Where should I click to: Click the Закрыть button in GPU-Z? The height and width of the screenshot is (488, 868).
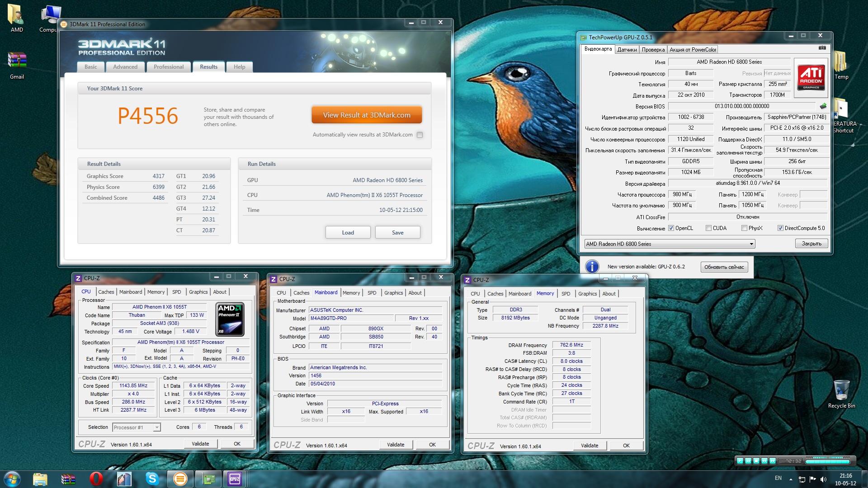click(x=811, y=244)
